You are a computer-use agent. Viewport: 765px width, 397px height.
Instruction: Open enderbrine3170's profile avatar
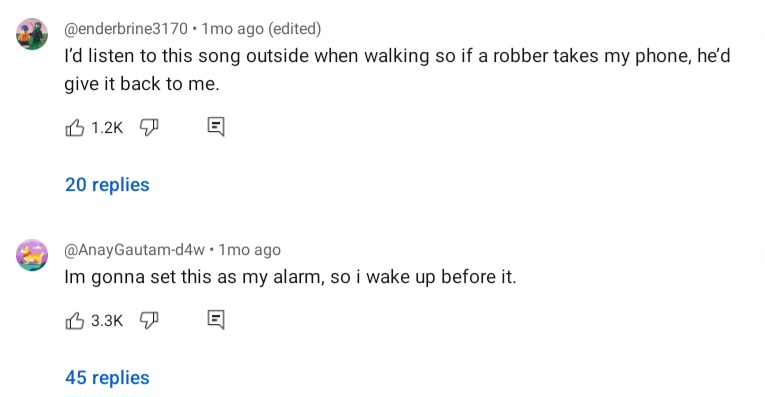[x=32, y=34]
